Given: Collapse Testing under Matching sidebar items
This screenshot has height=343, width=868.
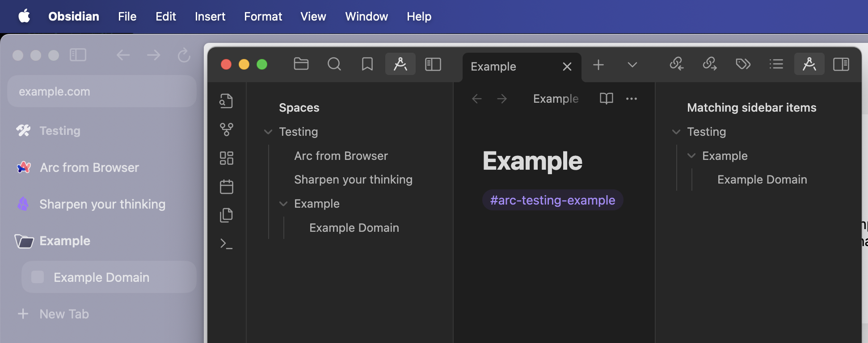Looking at the screenshot, I should [x=676, y=132].
